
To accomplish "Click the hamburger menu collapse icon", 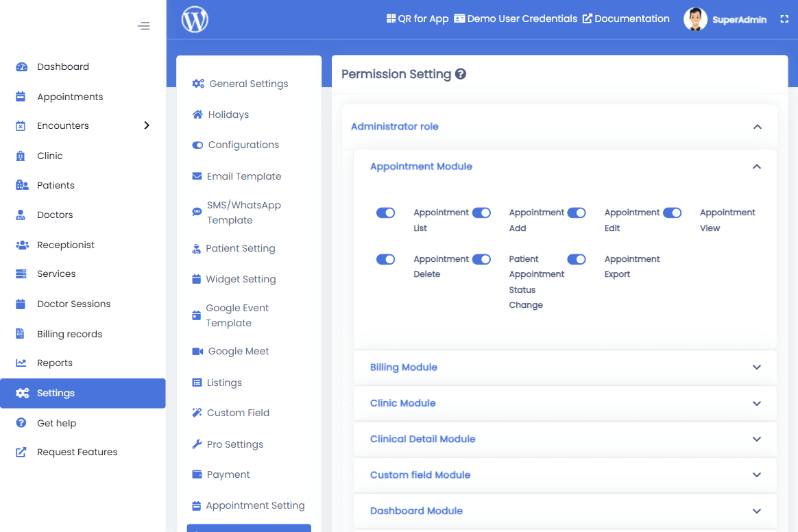I will pyautogui.click(x=143, y=26).
